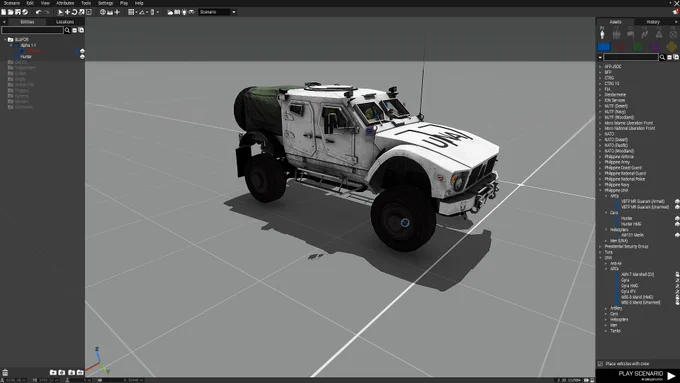Select the Markers asset mode

pos(673,34)
